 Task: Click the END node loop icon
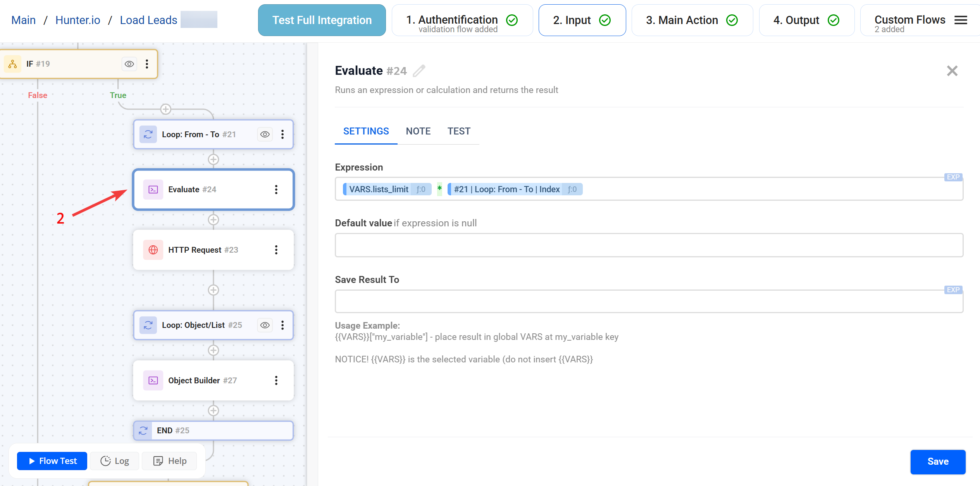(x=143, y=430)
